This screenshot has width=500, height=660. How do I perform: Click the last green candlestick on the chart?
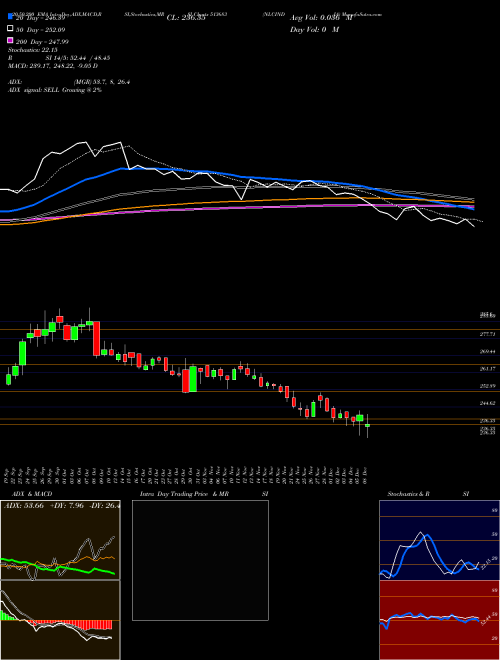click(367, 426)
